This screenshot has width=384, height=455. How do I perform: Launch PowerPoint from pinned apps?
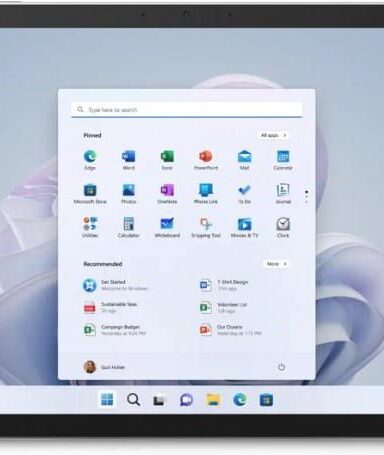click(x=206, y=159)
